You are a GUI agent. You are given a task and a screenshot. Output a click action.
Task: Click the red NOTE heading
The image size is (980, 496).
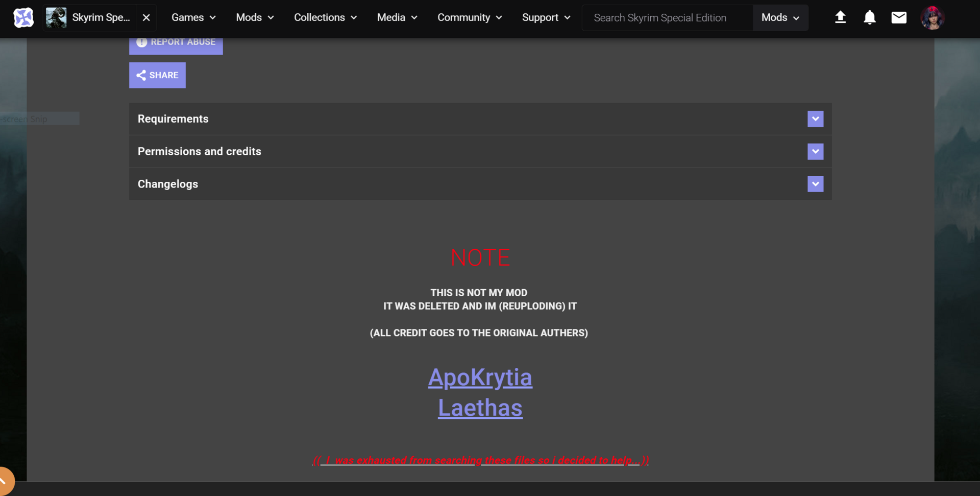point(480,257)
